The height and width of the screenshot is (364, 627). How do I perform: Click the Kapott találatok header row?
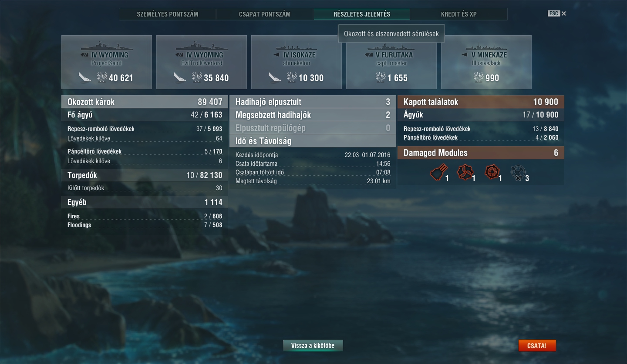point(481,102)
